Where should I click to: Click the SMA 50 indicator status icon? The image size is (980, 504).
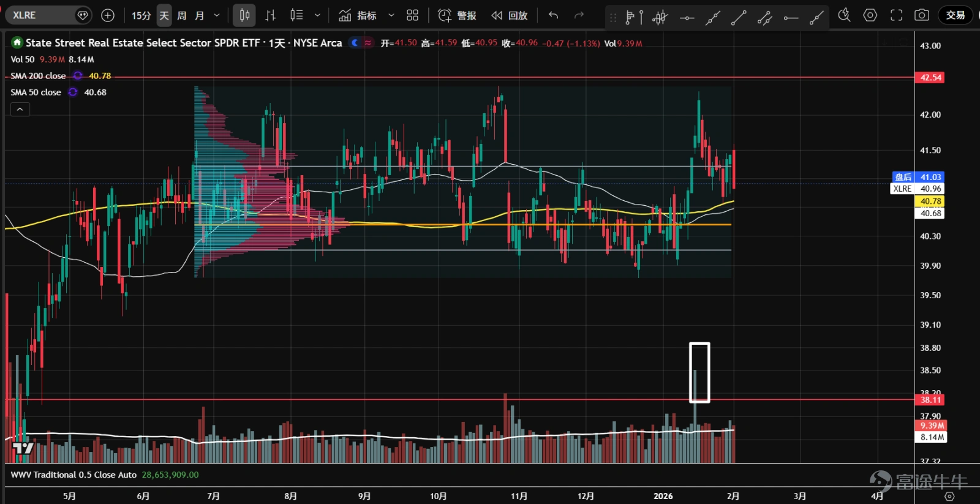click(73, 92)
